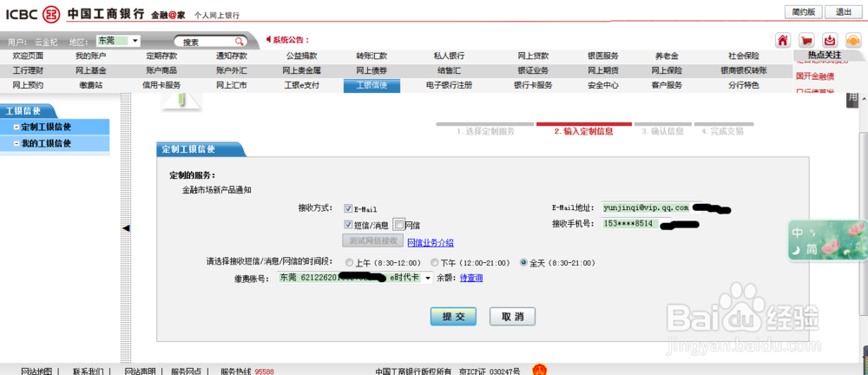Screen dimensions: 868x375
Task: Click the 取消 cancel button
Action: pyautogui.click(x=512, y=317)
